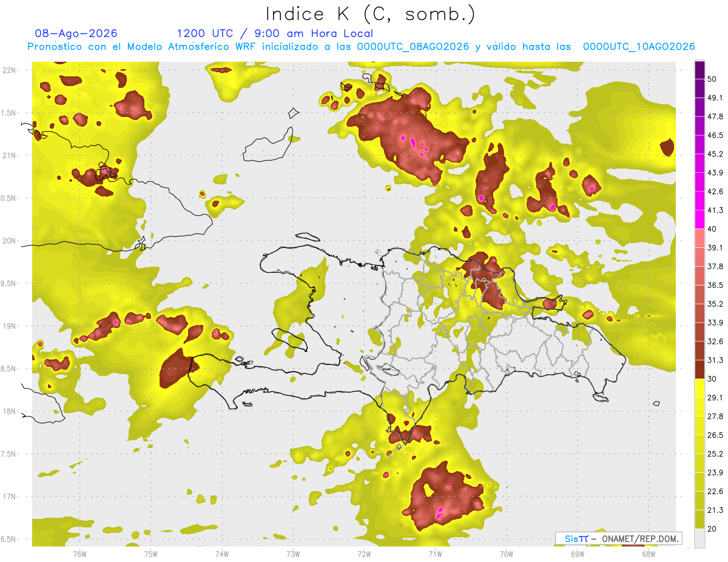
Task: Click the '70W' longitude label
Action: [507, 554]
